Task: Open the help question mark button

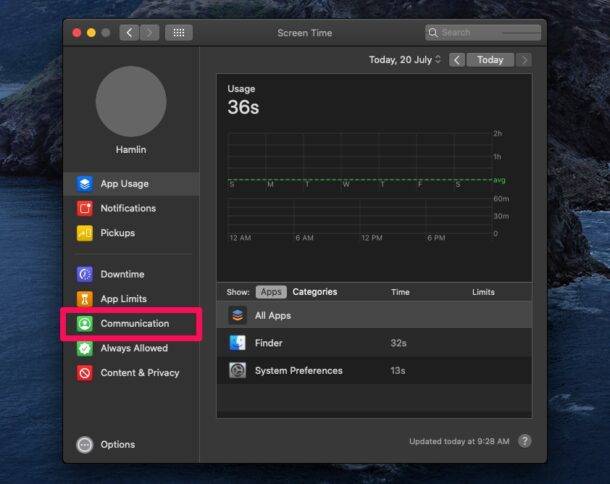Action: pos(524,441)
